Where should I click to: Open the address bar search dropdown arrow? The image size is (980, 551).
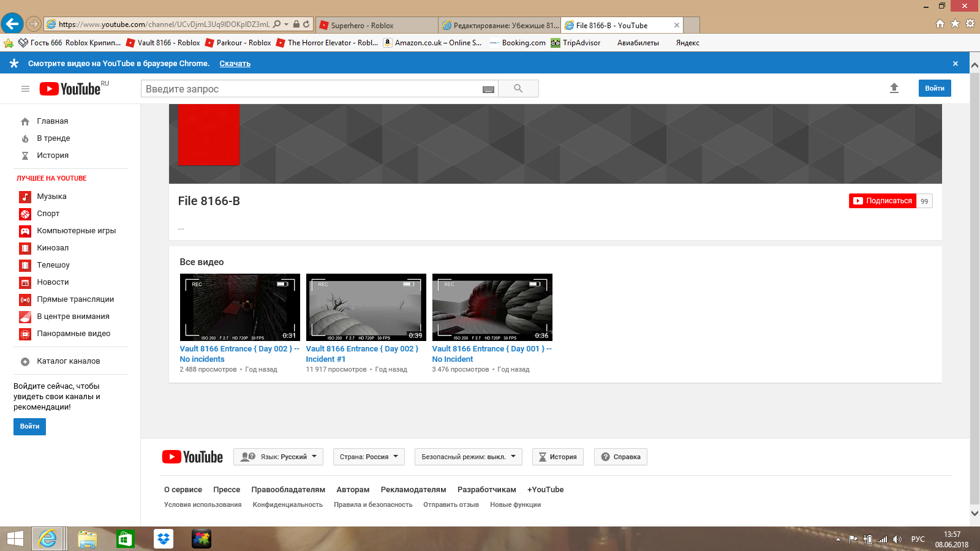pyautogui.click(x=286, y=24)
